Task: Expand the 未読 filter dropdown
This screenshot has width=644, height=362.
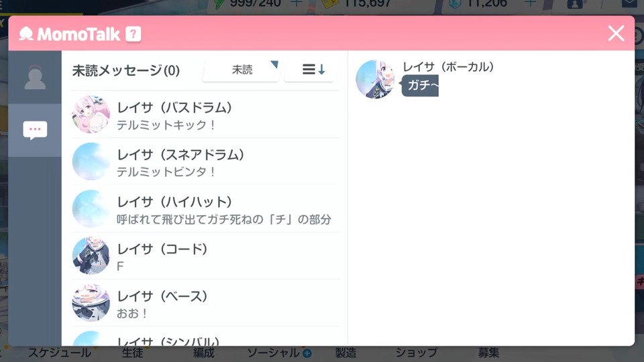Action: pos(241,69)
